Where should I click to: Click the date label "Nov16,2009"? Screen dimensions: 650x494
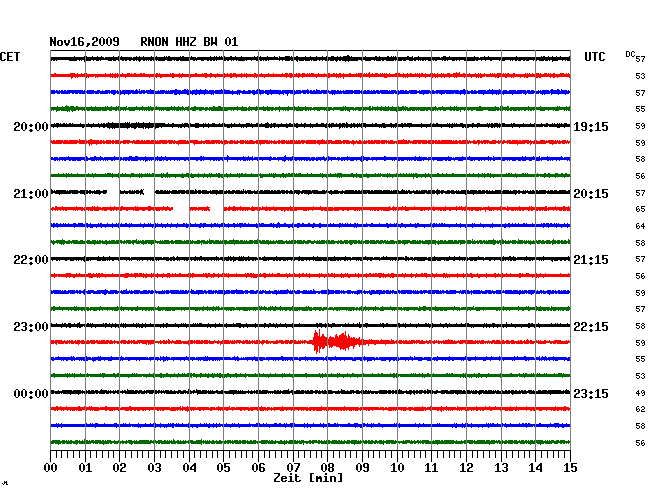85,42
